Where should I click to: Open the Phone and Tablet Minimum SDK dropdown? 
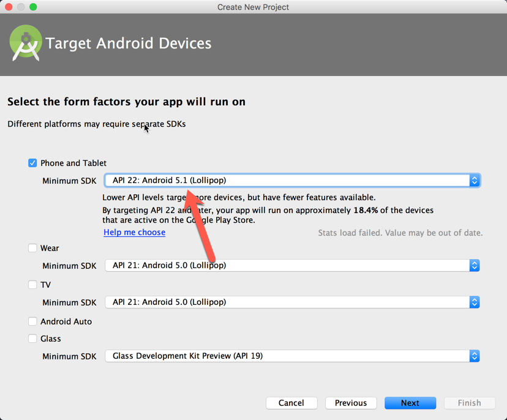(x=292, y=181)
